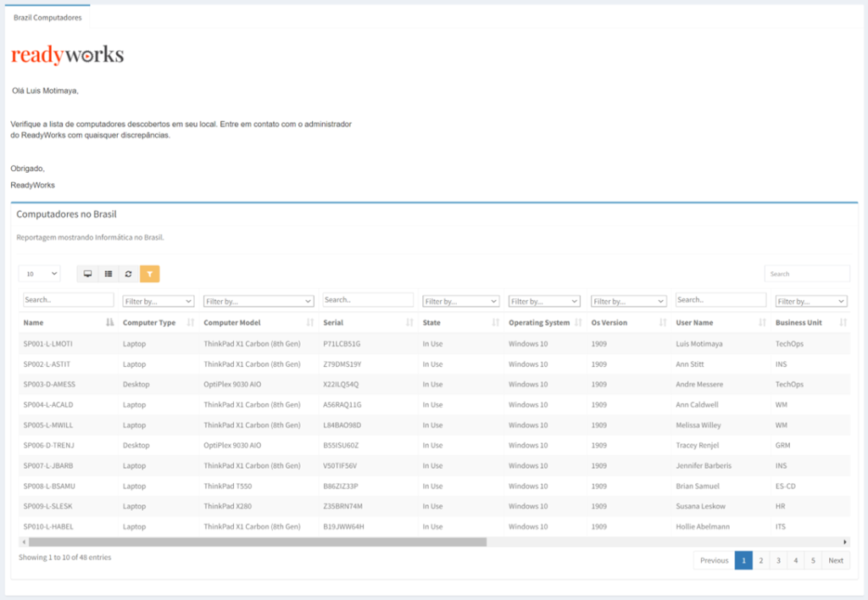This screenshot has width=868, height=600.
Task: Go to page 3 of the table
Action: pyautogui.click(x=778, y=560)
